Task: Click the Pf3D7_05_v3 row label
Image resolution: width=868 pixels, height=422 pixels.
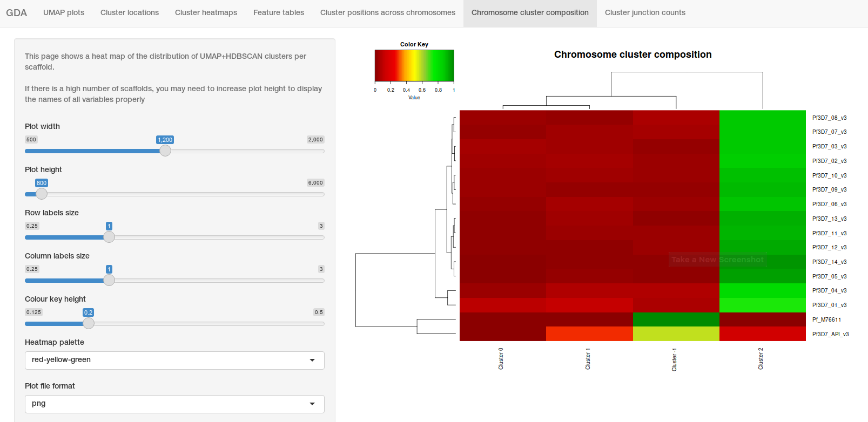Action: (829, 276)
